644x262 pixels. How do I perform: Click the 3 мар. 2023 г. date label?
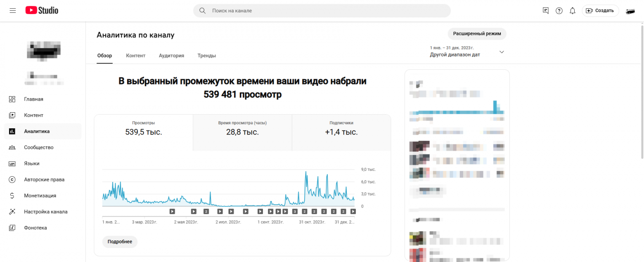tap(144, 222)
